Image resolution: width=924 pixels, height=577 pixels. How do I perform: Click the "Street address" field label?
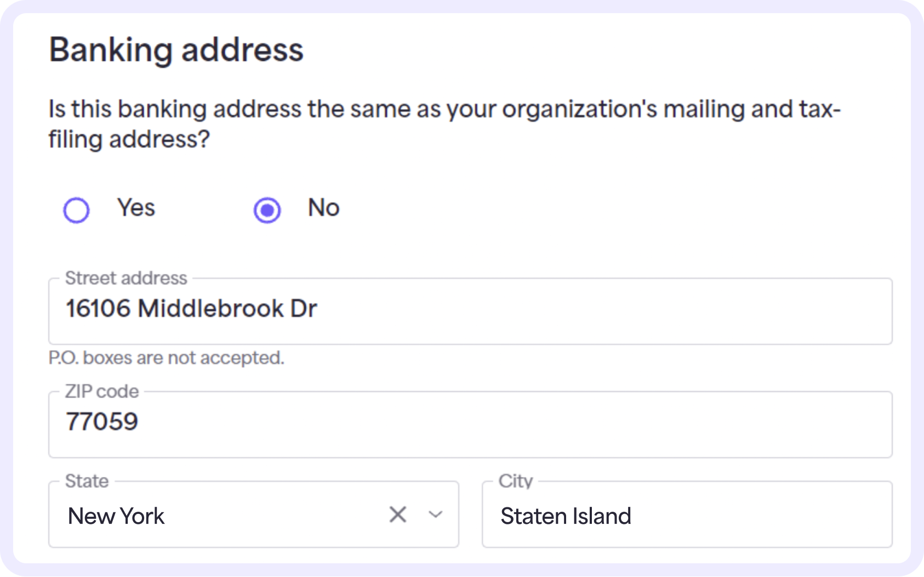126,278
